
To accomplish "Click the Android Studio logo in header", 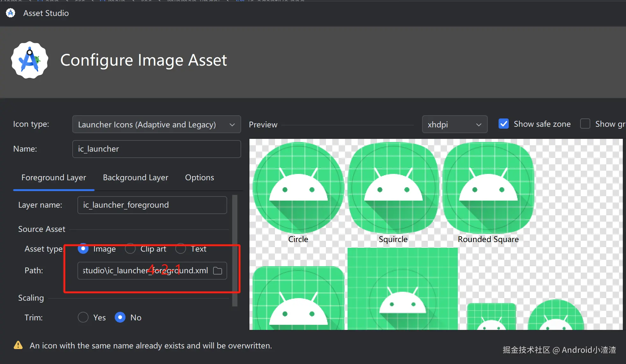I will pyautogui.click(x=30, y=60).
